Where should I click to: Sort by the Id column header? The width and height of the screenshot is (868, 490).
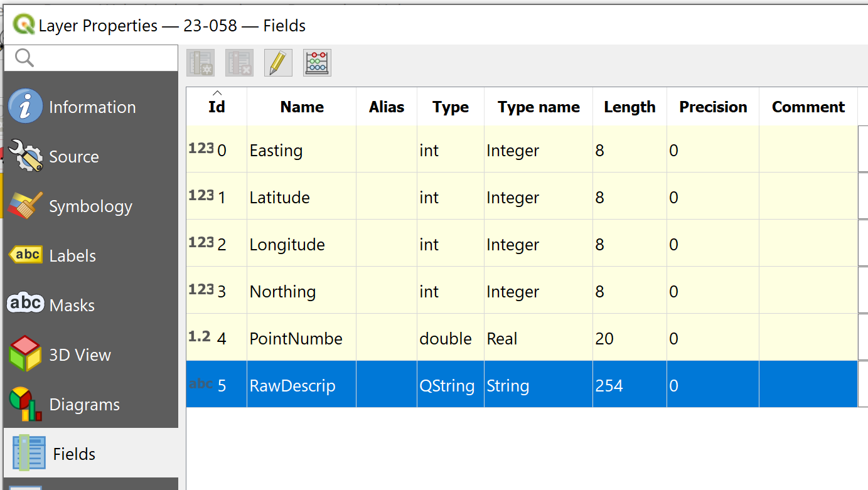point(217,107)
